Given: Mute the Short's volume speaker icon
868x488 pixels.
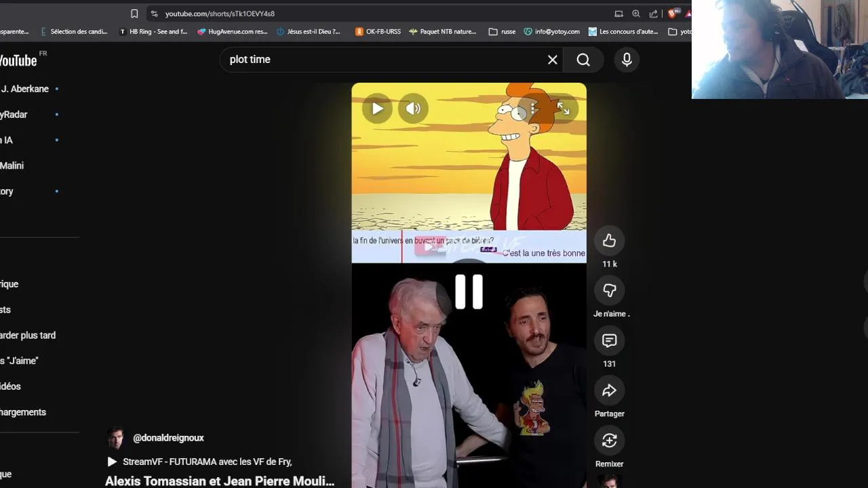Looking at the screenshot, I should [x=413, y=108].
